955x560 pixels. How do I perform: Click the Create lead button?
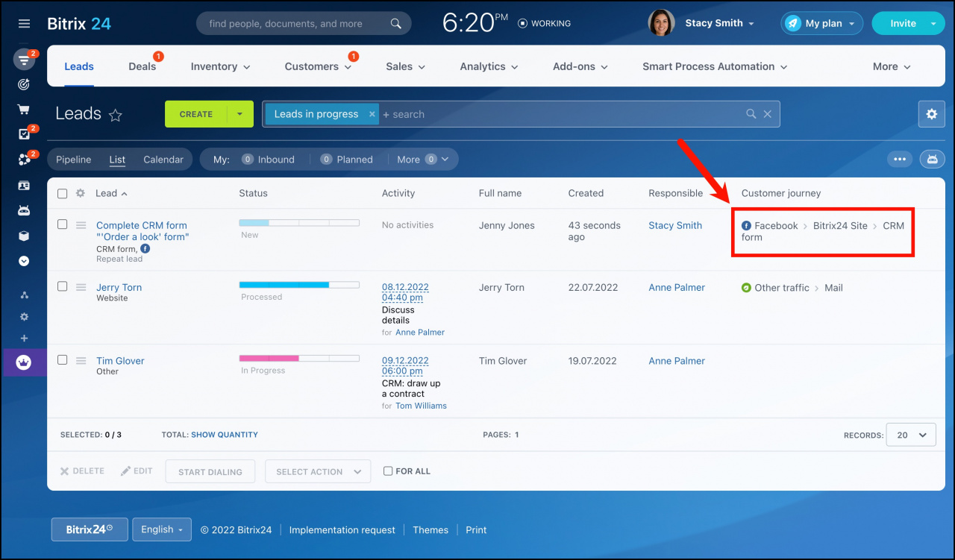(x=196, y=114)
